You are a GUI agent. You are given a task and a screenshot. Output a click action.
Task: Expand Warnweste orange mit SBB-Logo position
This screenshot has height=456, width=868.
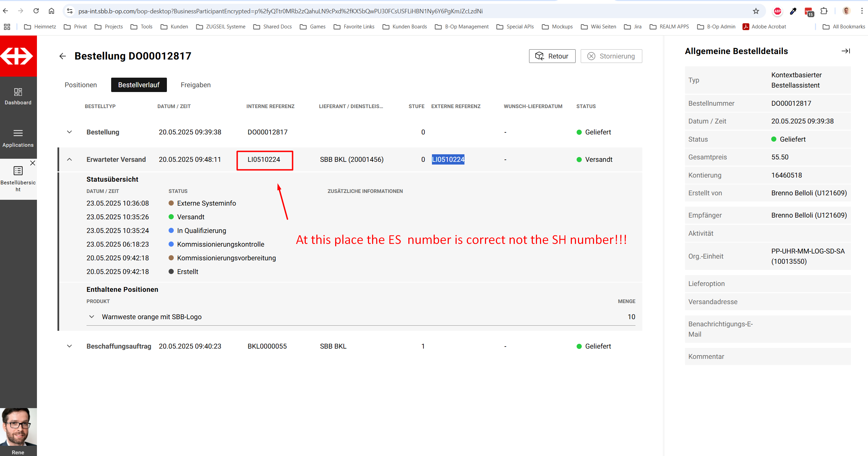tap(92, 317)
